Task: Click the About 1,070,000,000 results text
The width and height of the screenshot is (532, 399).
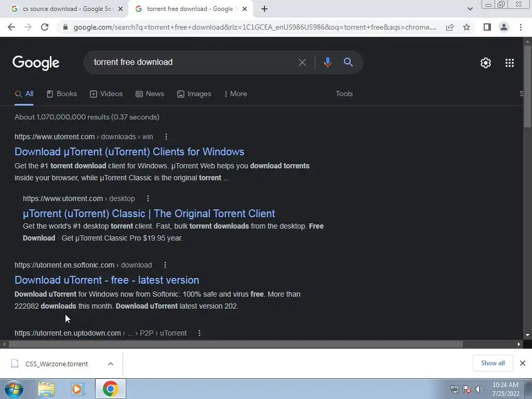Action: [x=87, y=117]
